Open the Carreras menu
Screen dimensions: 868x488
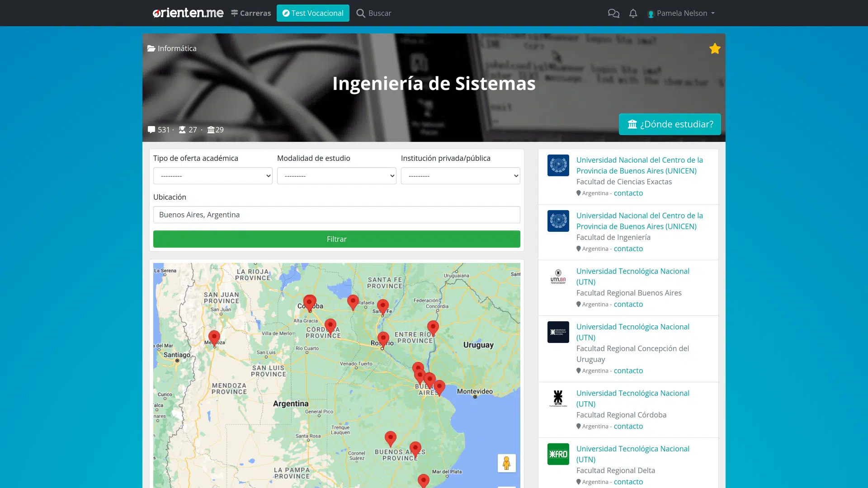(x=251, y=13)
